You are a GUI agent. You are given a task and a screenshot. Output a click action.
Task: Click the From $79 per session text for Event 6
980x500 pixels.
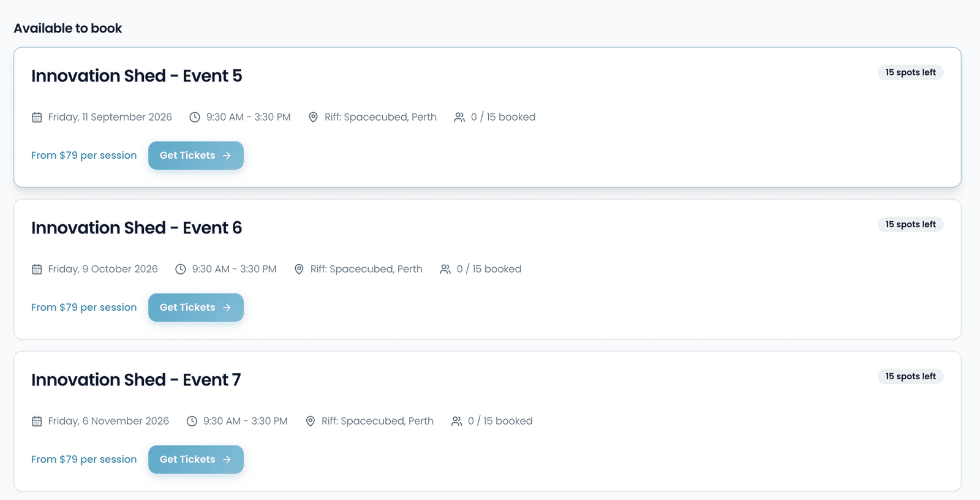84,308
